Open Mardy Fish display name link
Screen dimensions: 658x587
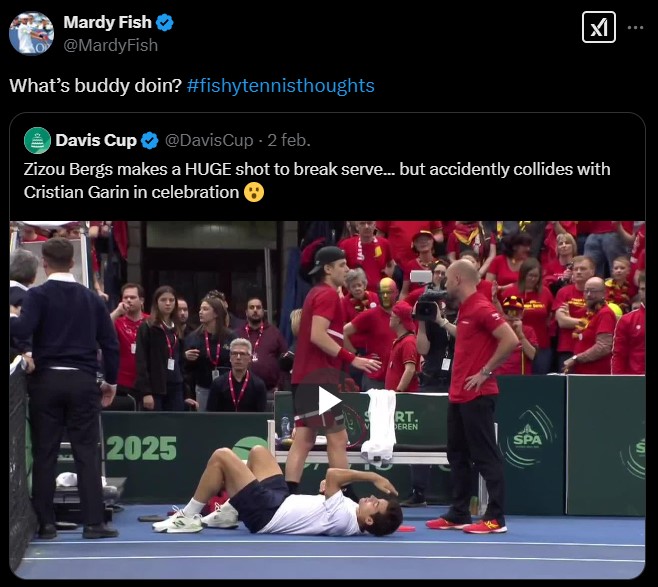pyautogui.click(x=107, y=22)
